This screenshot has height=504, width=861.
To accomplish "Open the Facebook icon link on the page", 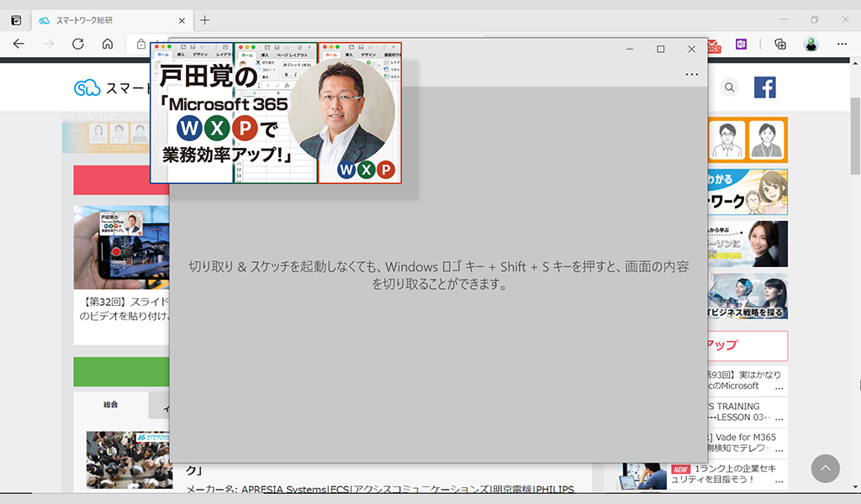I will (x=765, y=87).
